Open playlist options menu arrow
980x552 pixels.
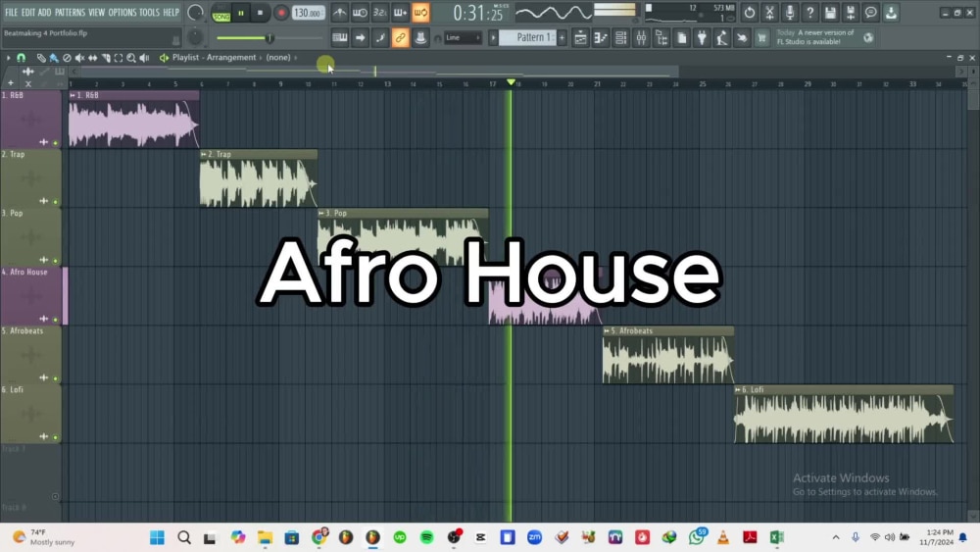pyautogui.click(x=8, y=58)
